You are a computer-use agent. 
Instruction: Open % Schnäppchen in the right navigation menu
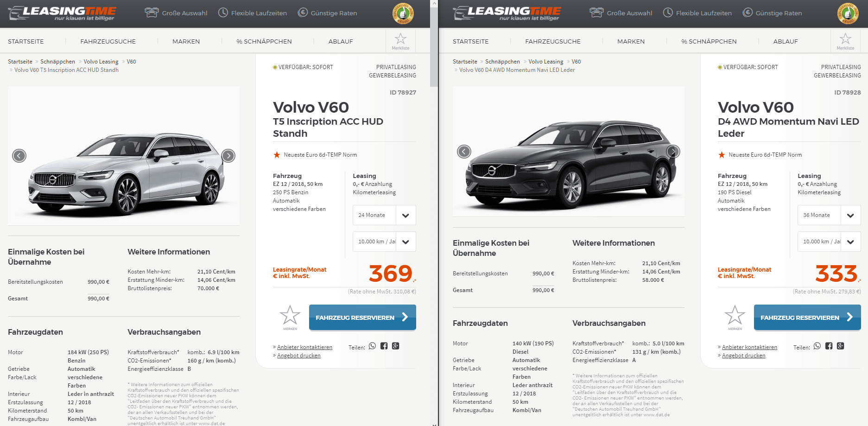[x=709, y=41]
